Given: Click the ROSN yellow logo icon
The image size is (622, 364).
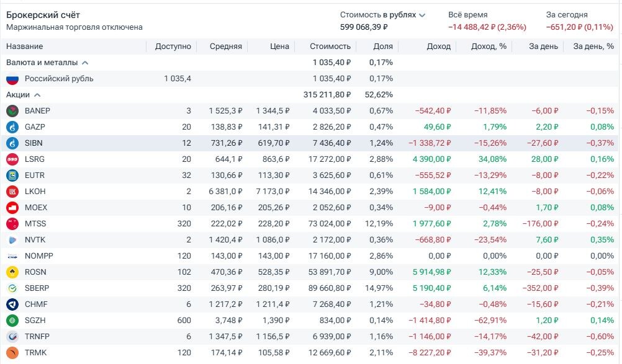Looking at the screenshot, I should pos(12,272).
